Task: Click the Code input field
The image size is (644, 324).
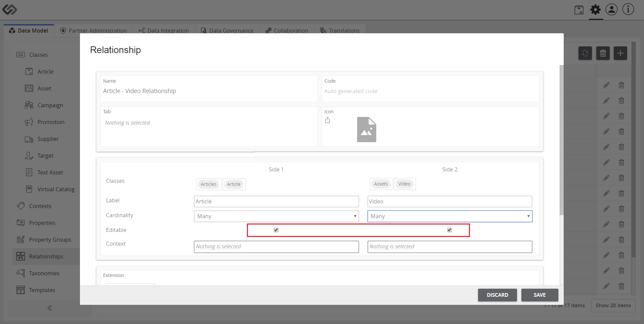Action: (x=430, y=91)
